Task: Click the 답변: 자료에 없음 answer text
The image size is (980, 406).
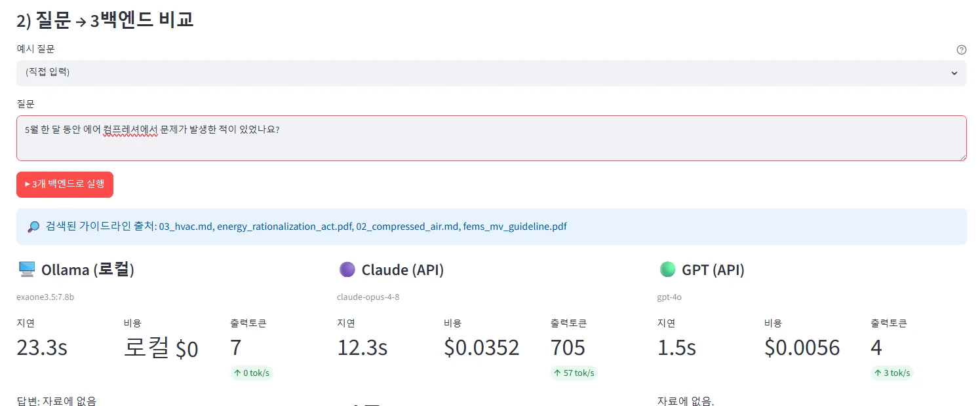Action: click(x=56, y=401)
